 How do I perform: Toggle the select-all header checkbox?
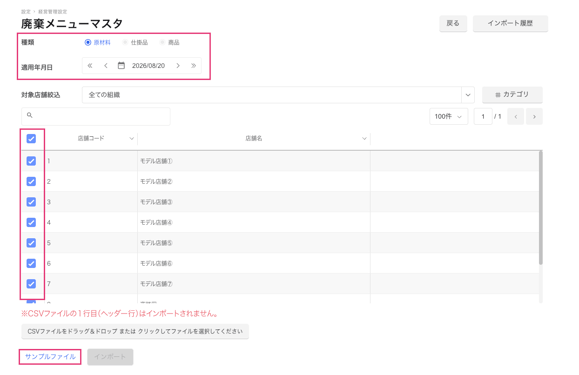pos(31,139)
